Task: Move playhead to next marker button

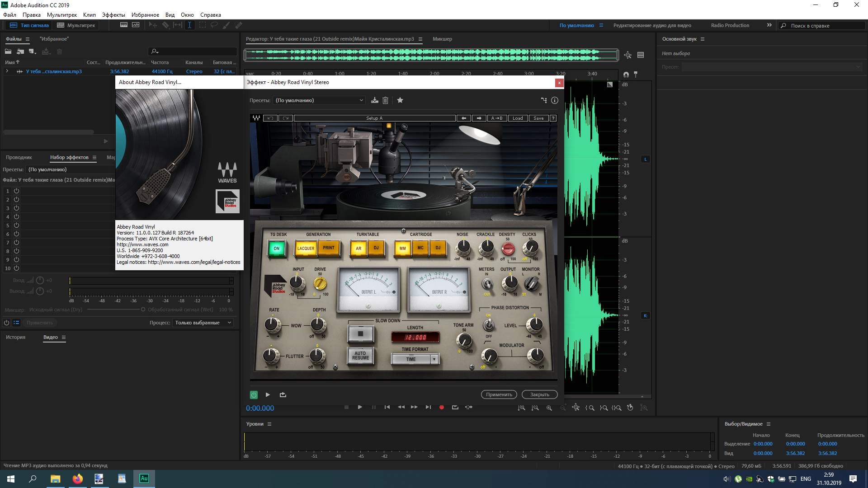Action: (x=428, y=407)
